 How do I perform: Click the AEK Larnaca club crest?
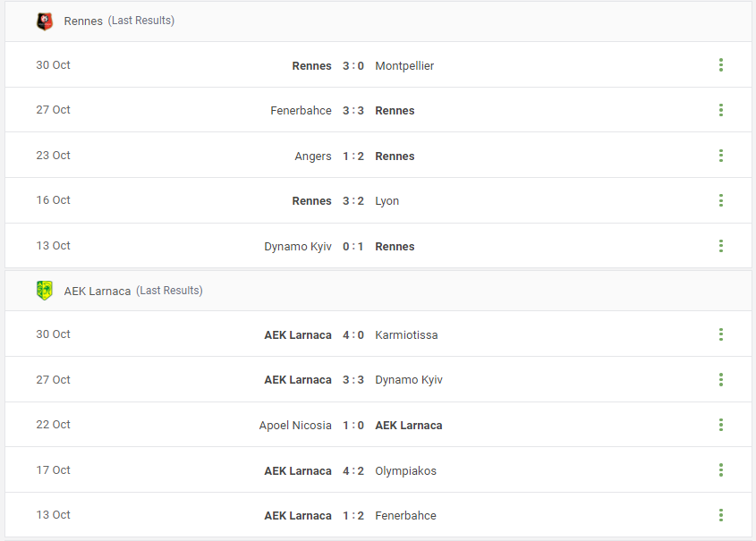45,291
